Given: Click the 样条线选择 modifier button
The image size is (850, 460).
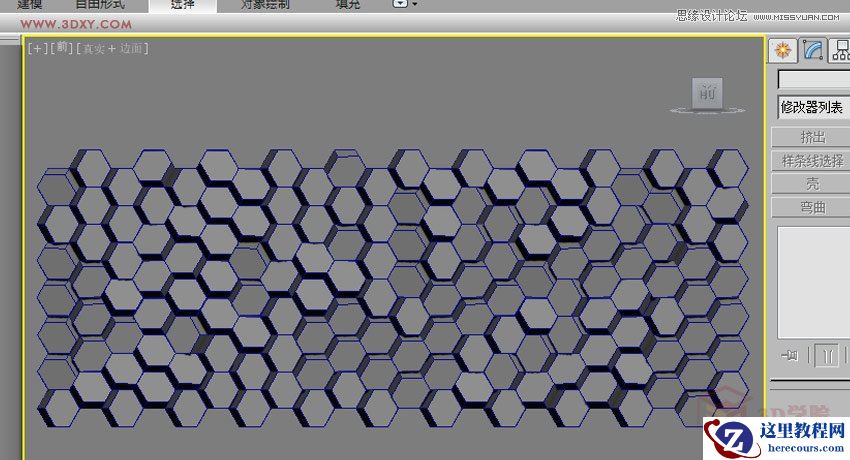Looking at the screenshot, I should point(812,160).
